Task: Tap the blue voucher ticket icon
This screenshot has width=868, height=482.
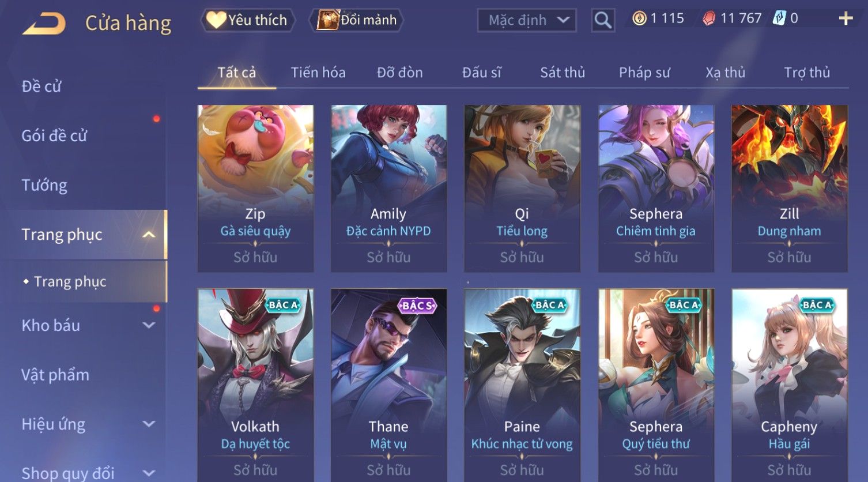Action: click(779, 18)
